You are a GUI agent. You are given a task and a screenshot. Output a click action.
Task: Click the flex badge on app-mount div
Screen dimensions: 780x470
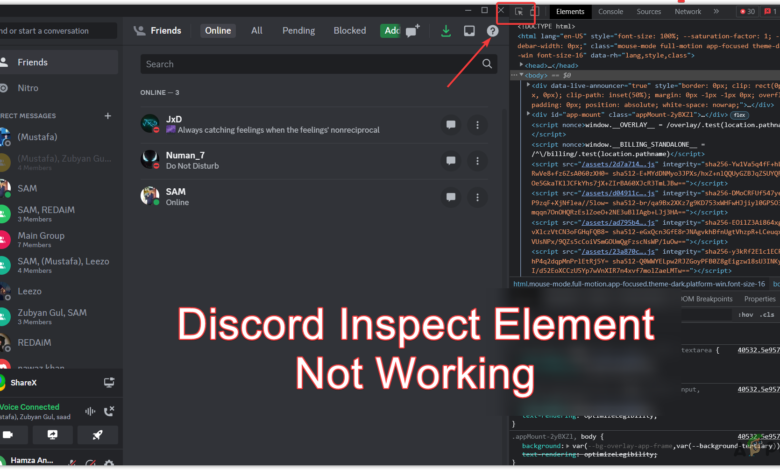click(740, 115)
